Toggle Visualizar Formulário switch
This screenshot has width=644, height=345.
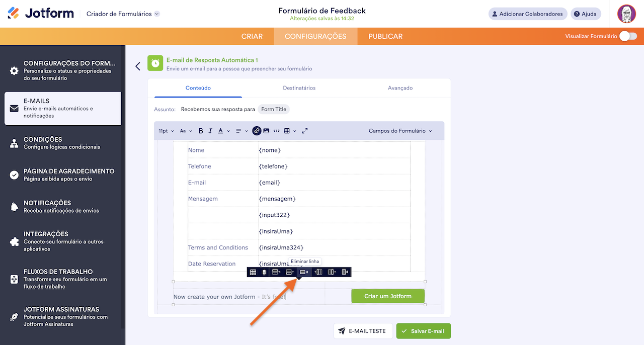click(627, 36)
